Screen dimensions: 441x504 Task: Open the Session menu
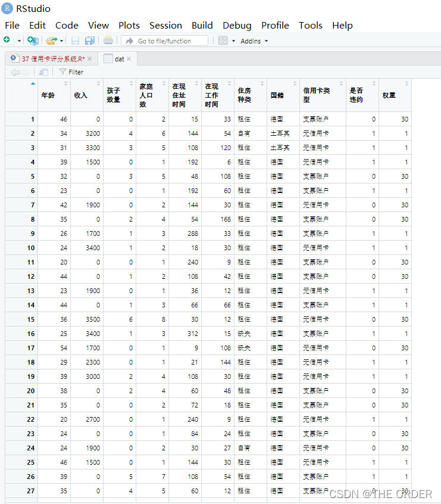point(165,26)
